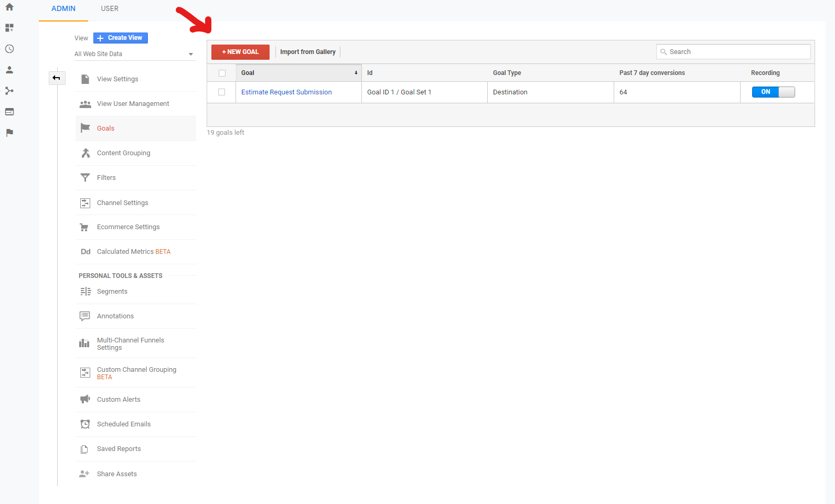This screenshot has width=835, height=504.
Task: Click the Multi-Channel Funnels bar chart icon
Action: coord(84,344)
